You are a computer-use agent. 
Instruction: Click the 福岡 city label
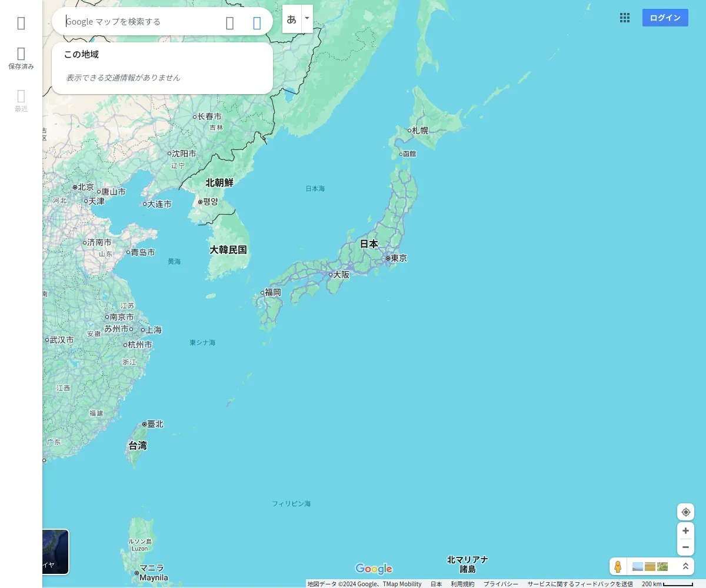(273, 292)
